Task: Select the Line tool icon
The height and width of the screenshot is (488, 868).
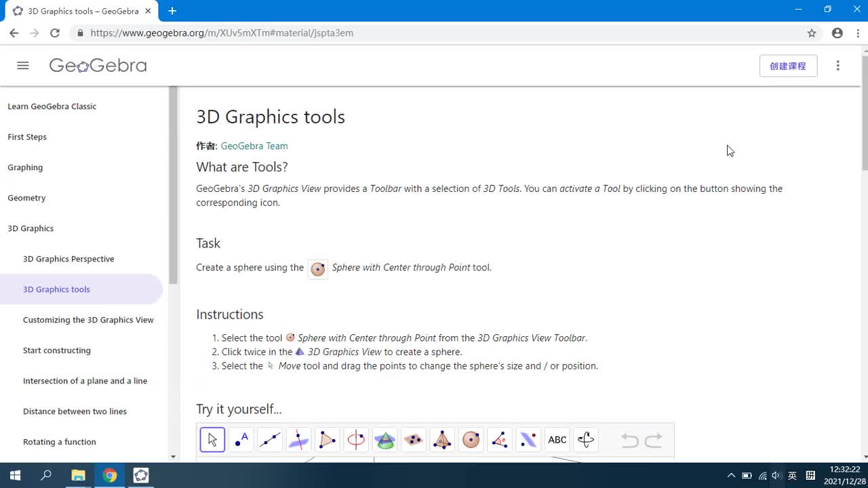Action: [x=270, y=440]
